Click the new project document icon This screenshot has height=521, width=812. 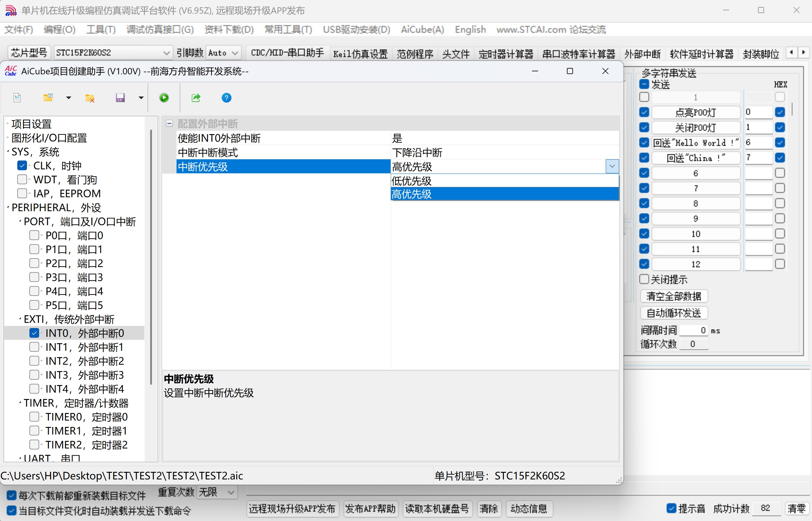(17, 98)
